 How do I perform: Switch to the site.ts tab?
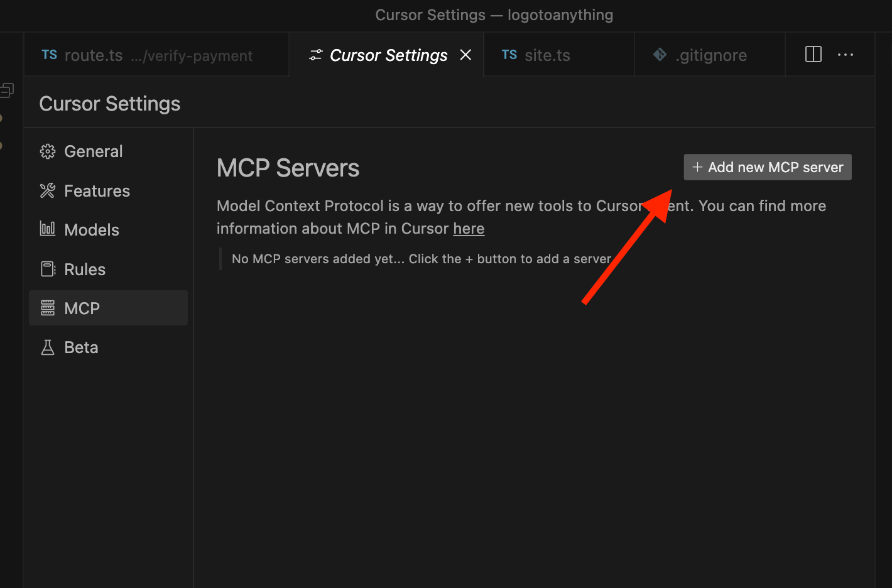(x=547, y=55)
